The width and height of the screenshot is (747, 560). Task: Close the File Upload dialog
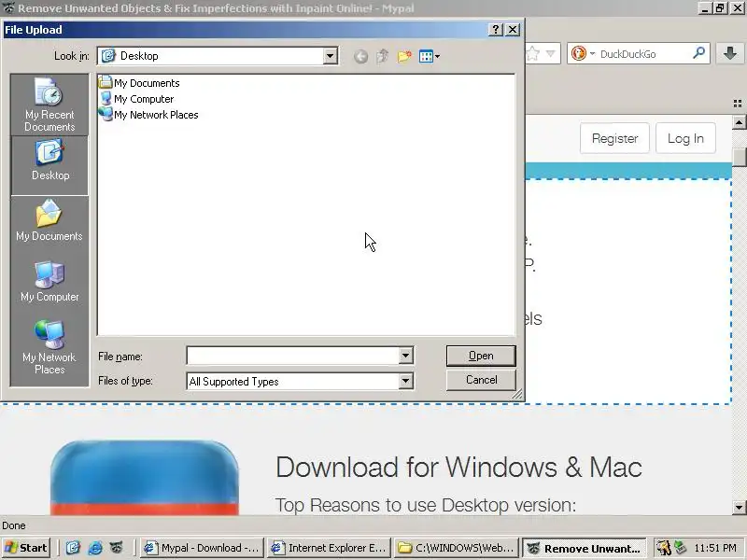(512, 30)
